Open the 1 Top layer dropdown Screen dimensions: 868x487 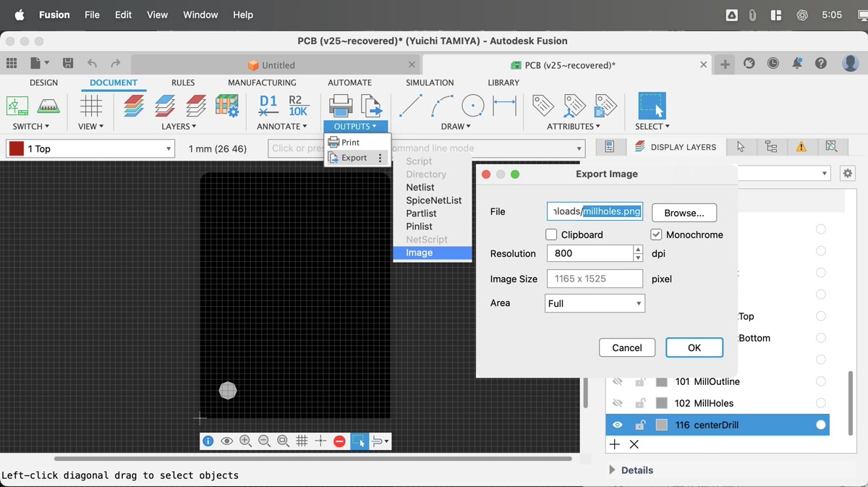[90, 148]
